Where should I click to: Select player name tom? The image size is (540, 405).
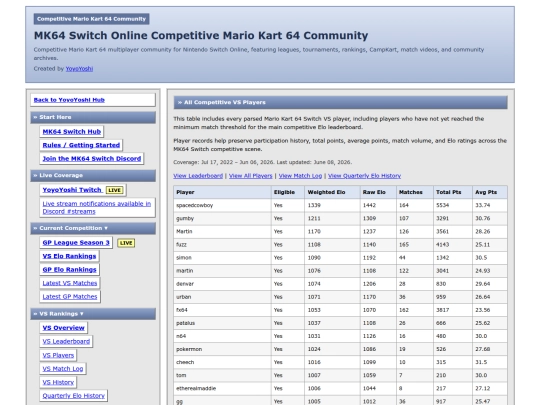(181, 375)
